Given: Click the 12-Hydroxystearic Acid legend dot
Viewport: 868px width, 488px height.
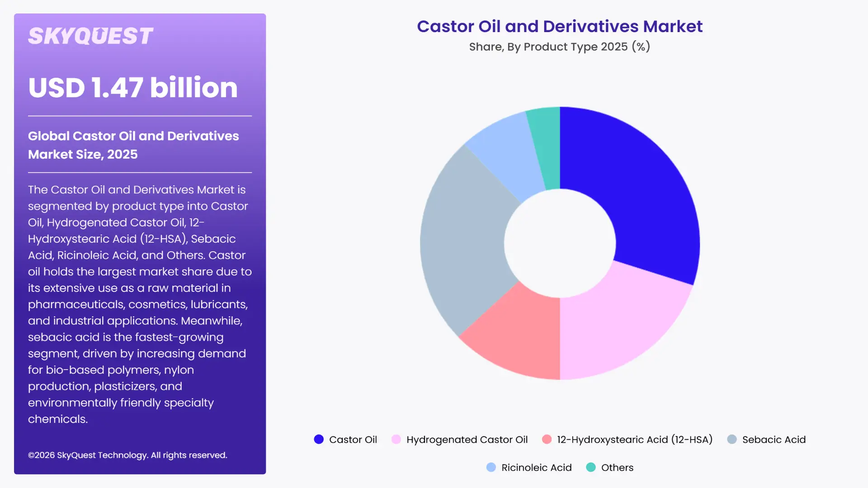Looking at the screenshot, I should pyautogui.click(x=547, y=439).
